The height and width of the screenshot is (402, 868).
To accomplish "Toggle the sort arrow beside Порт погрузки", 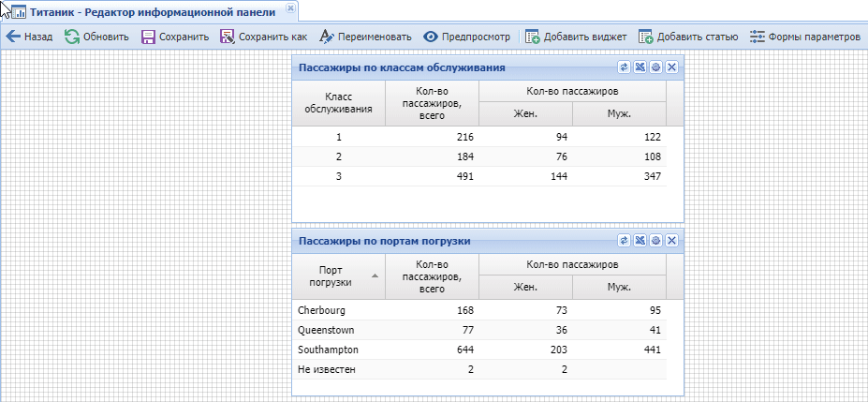I will (375, 275).
